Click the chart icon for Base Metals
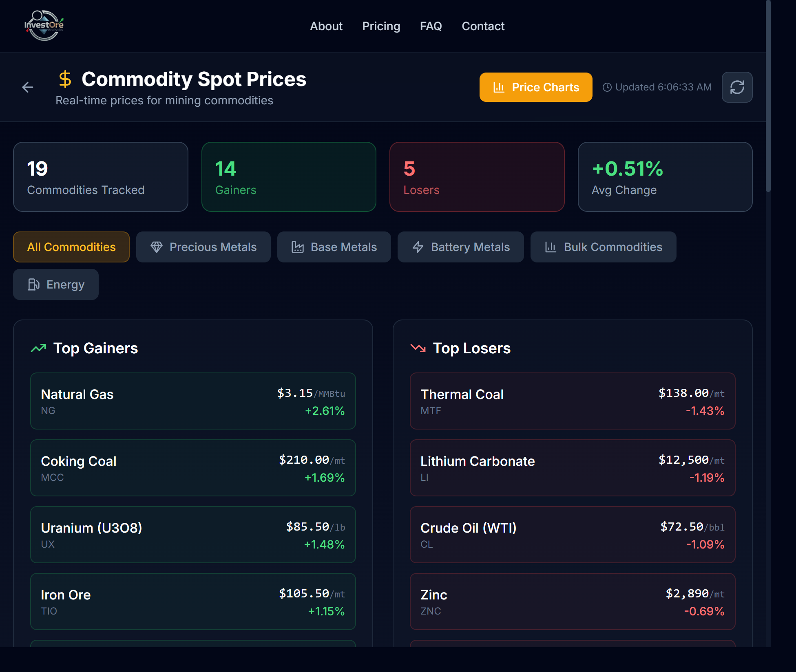This screenshot has width=796, height=672. point(298,247)
